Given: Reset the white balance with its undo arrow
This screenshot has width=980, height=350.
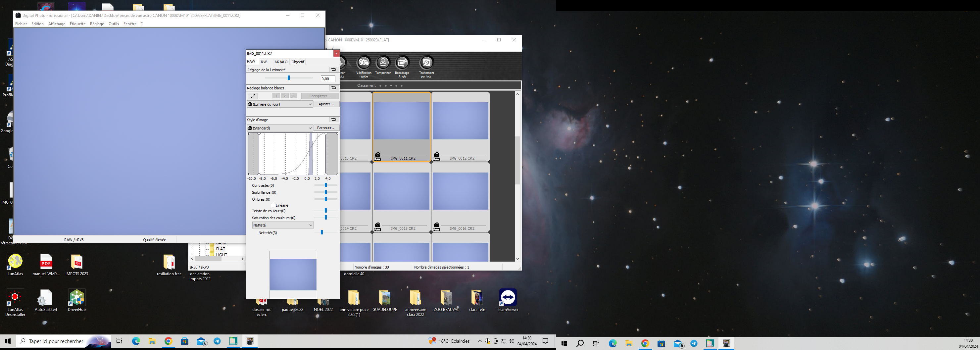Looking at the screenshot, I should (x=334, y=88).
